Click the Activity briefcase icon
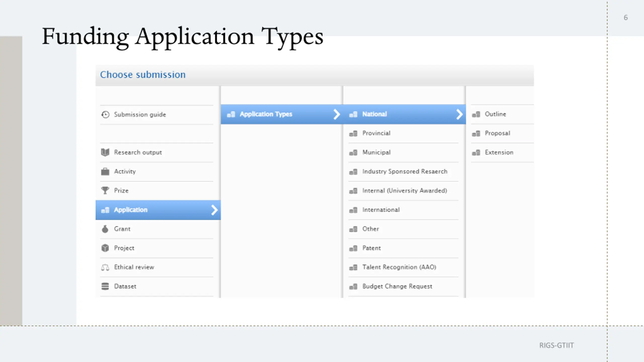Viewport: 644px width, 362px height. [x=105, y=171]
